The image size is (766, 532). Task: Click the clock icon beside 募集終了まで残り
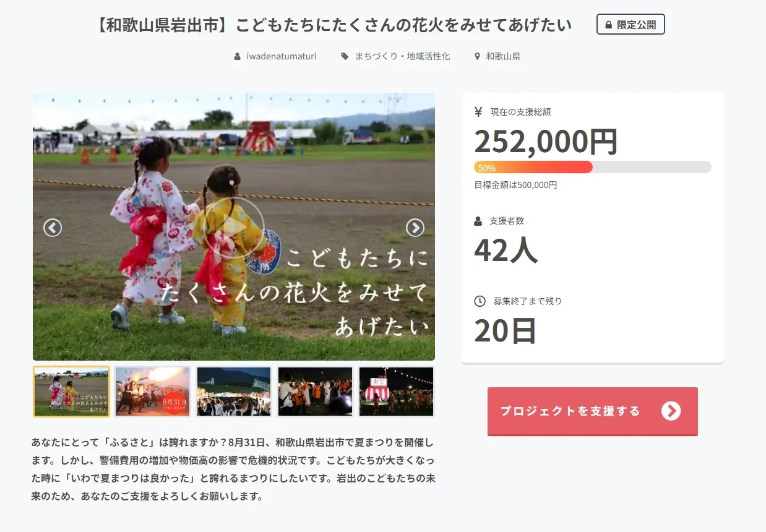[x=480, y=301]
